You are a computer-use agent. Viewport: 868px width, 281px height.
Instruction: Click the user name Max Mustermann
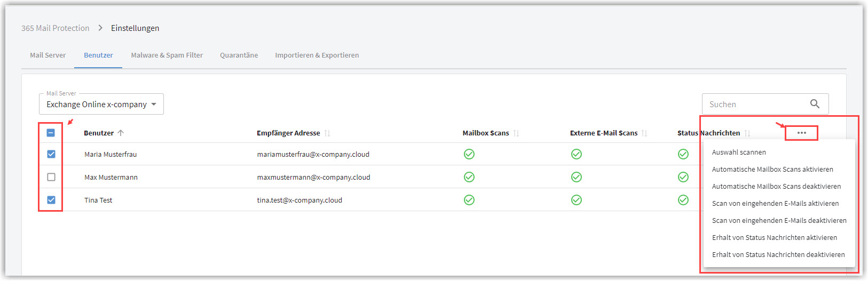tap(111, 177)
